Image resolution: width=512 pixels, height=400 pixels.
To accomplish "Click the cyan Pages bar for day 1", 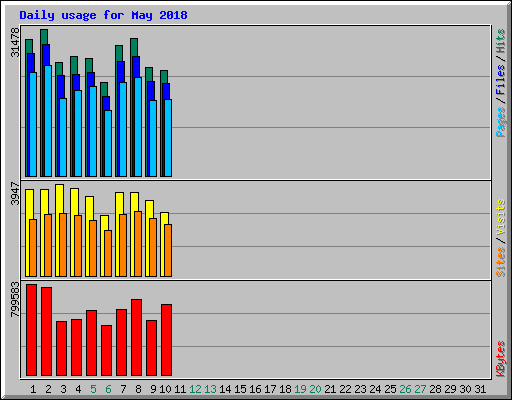I will [x=33, y=124].
